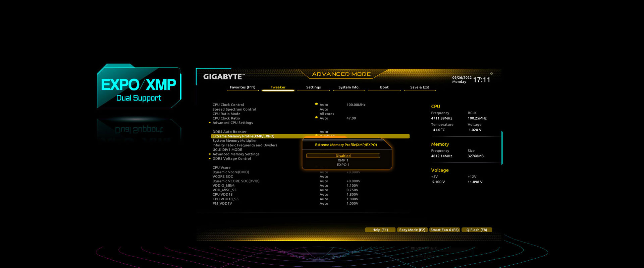Select Dynamic Vcore(DVID) setting
Image resolution: width=644 pixels, height=268 pixels.
[231, 172]
